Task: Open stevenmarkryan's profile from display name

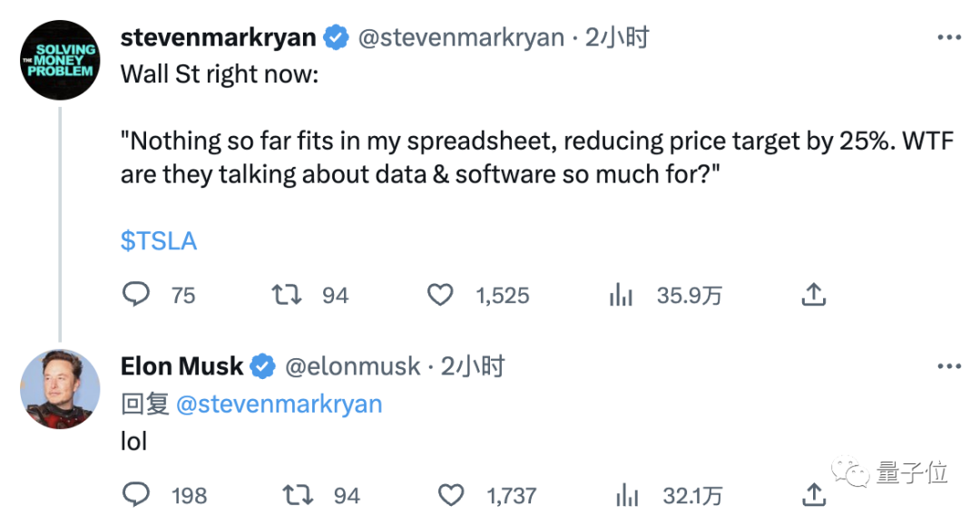Action: [218, 37]
